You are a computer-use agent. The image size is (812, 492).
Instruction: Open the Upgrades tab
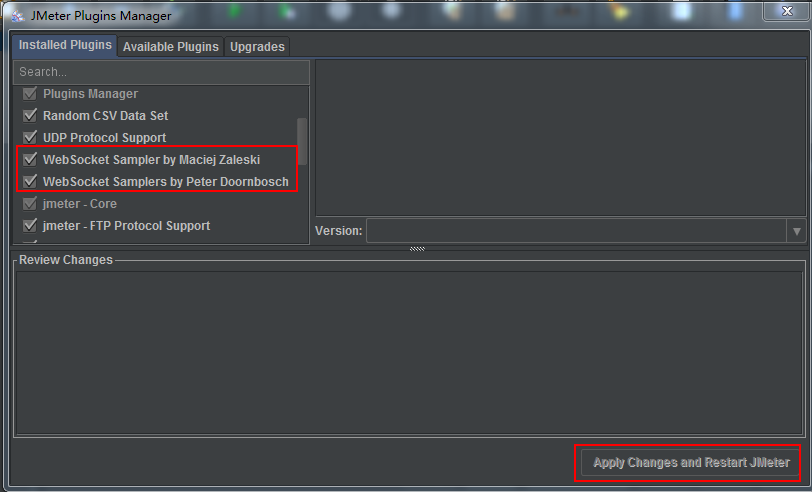pyautogui.click(x=257, y=47)
